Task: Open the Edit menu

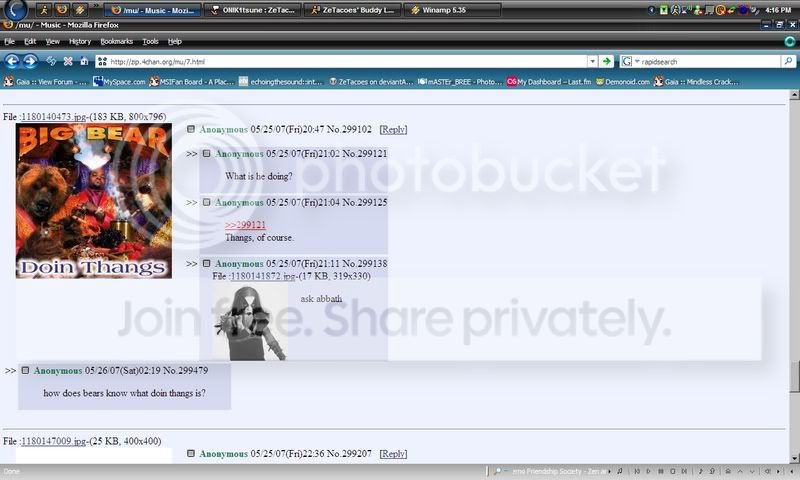Action: tap(30, 41)
